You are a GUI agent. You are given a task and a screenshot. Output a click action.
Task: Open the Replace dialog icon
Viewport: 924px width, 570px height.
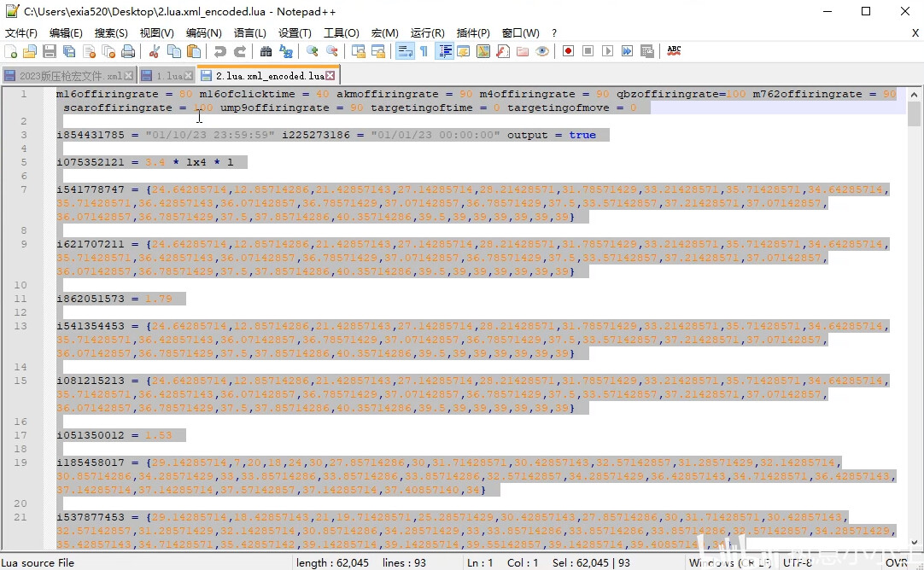[286, 51]
